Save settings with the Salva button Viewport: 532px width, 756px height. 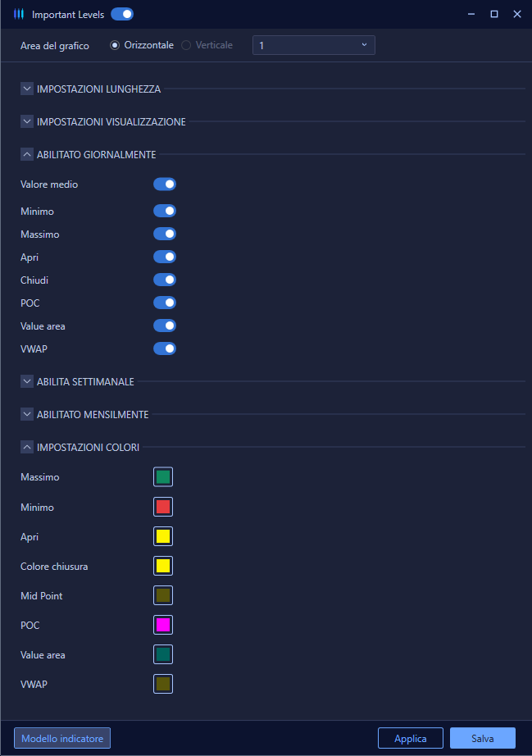click(483, 738)
